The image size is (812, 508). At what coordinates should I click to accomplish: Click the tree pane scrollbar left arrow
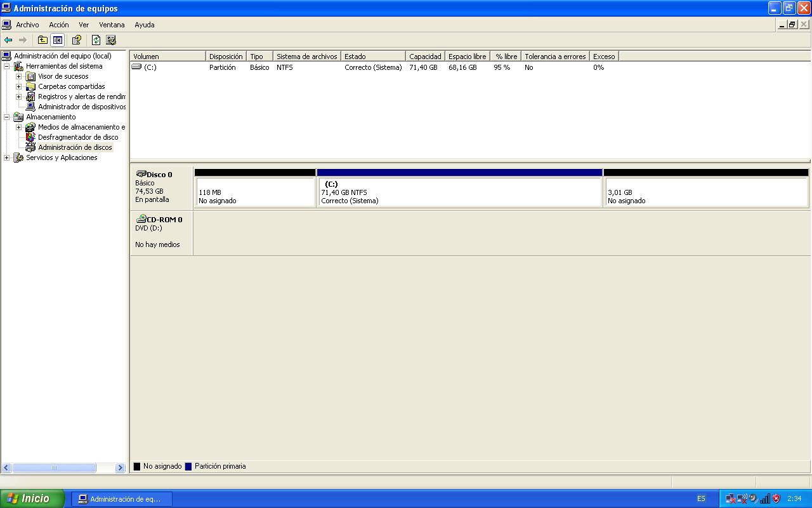(6, 468)
